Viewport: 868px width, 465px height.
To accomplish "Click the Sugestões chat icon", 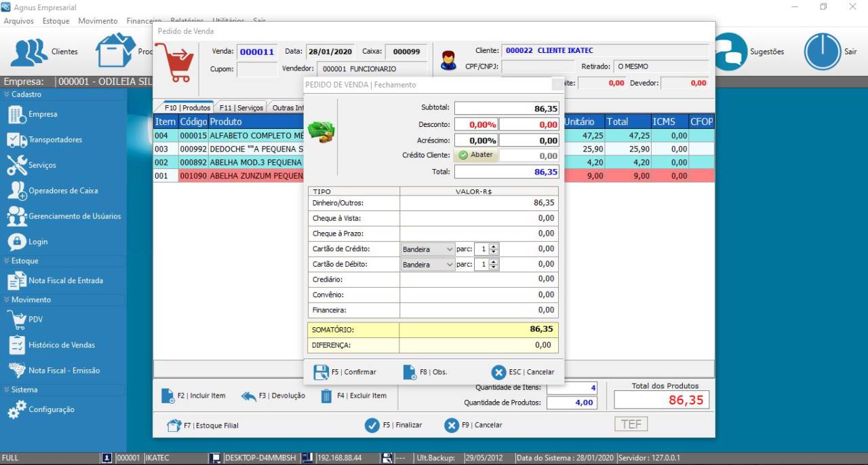I will tap(730, 52).
